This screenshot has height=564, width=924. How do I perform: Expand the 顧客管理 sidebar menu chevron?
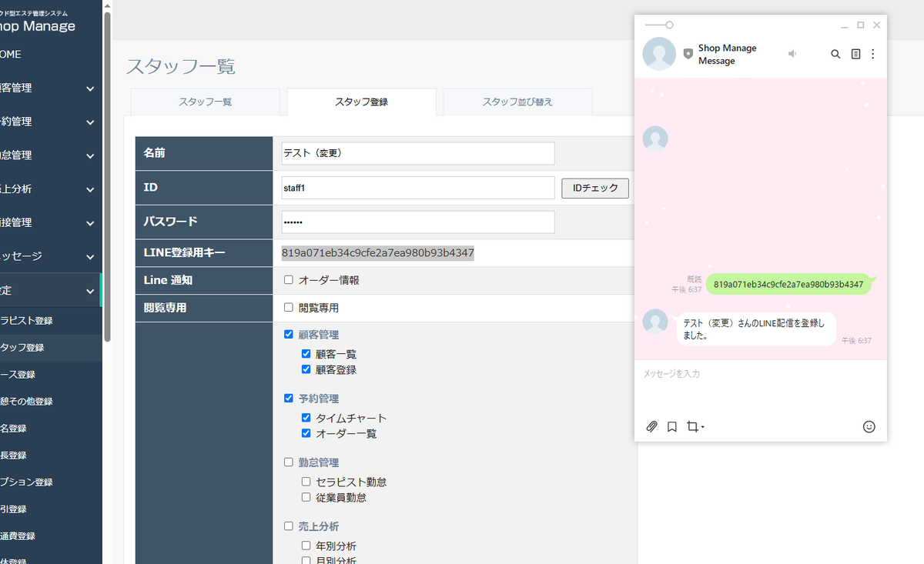point(90,88)
